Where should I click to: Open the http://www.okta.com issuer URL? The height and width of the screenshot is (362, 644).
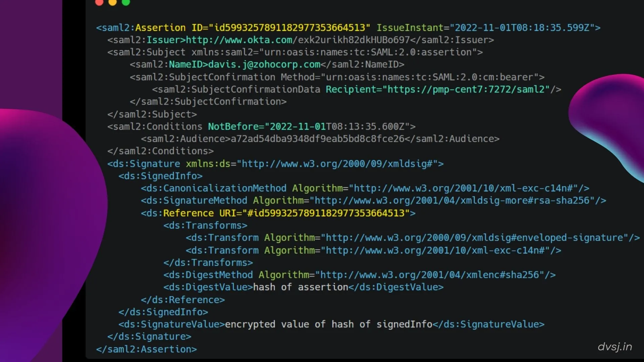(238, 40)
